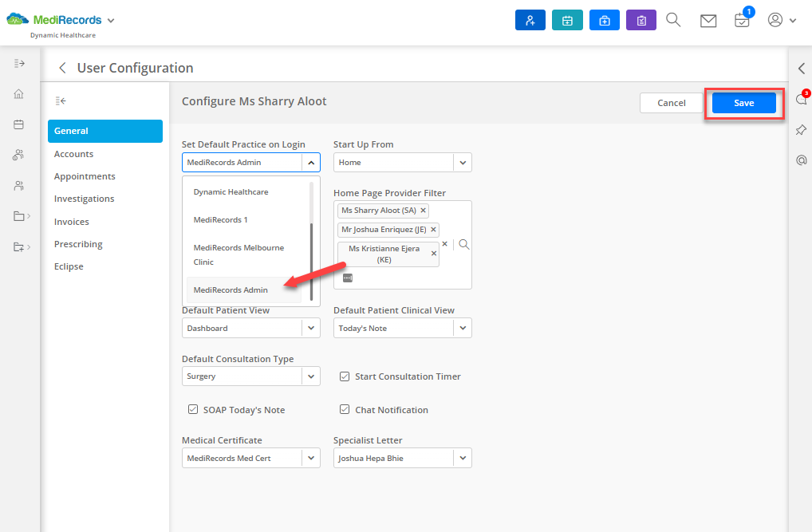
Task: Toggle Start Consultation Timer checkbox
Action: pyautogui.click(x=345, y=376)
